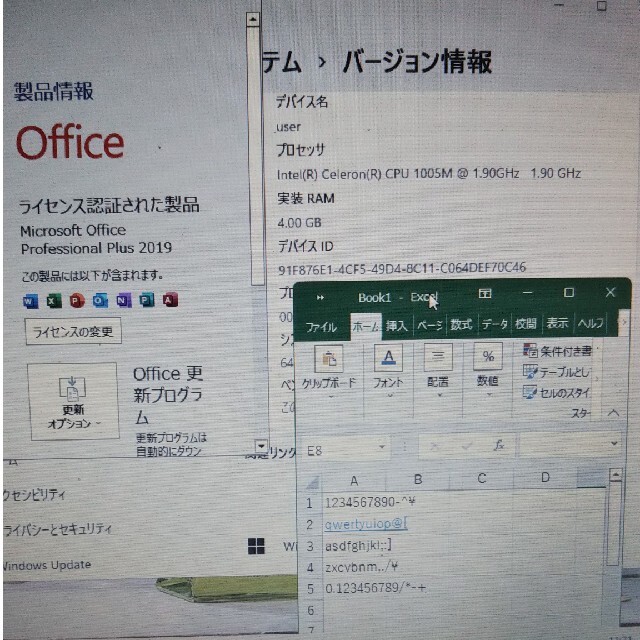The width and height of the screenshot is (640, 640).
Task: Expand the Name Box dropdown arrow
Action: (382, 447)
